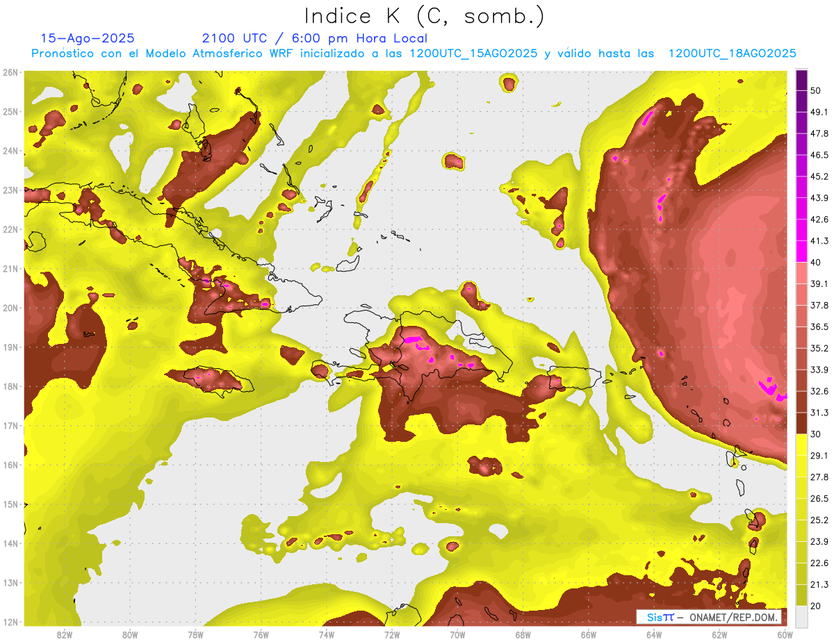This screenshot has height=644, width=834.
Task: Click the colorbar value 27.8
Action: click(819, 477)
